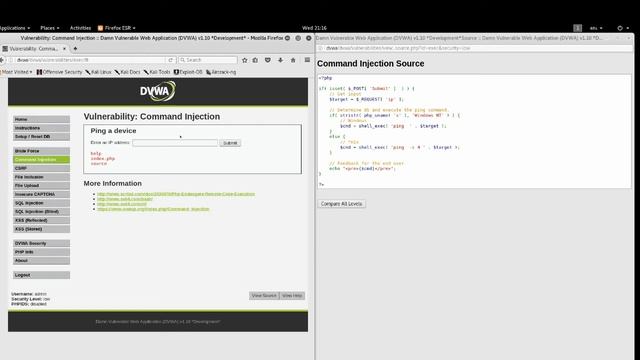Open DVWA Security in sidebar
The image size is (640, 360).
pos(41,243)
